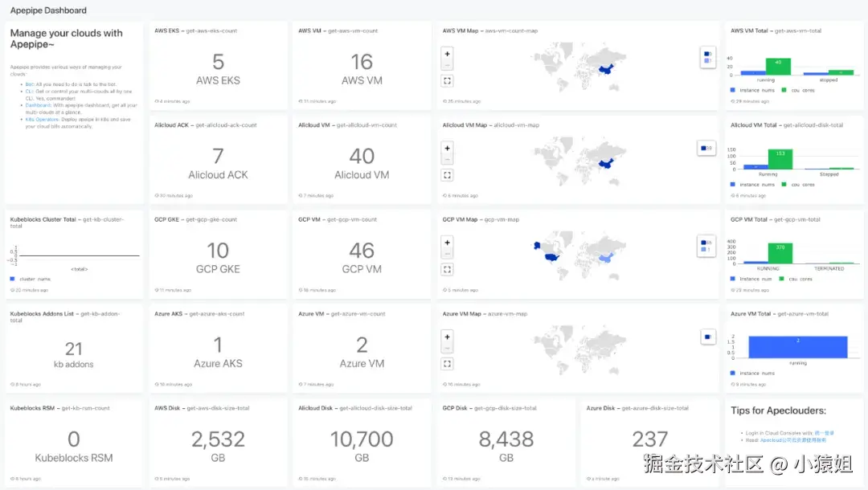Click the GCP VM count value 46
The image size is (868, 490).
tap(362, 251)
